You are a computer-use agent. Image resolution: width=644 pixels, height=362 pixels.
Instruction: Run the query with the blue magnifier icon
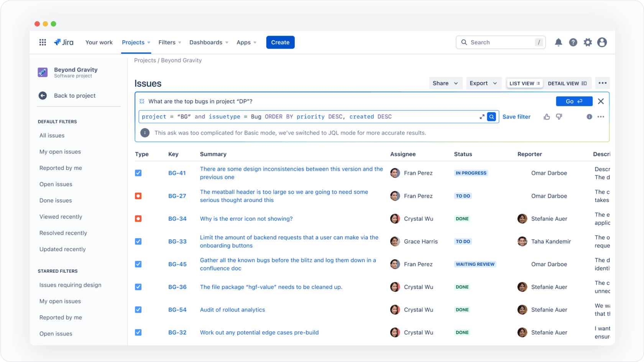coord(491,116)
